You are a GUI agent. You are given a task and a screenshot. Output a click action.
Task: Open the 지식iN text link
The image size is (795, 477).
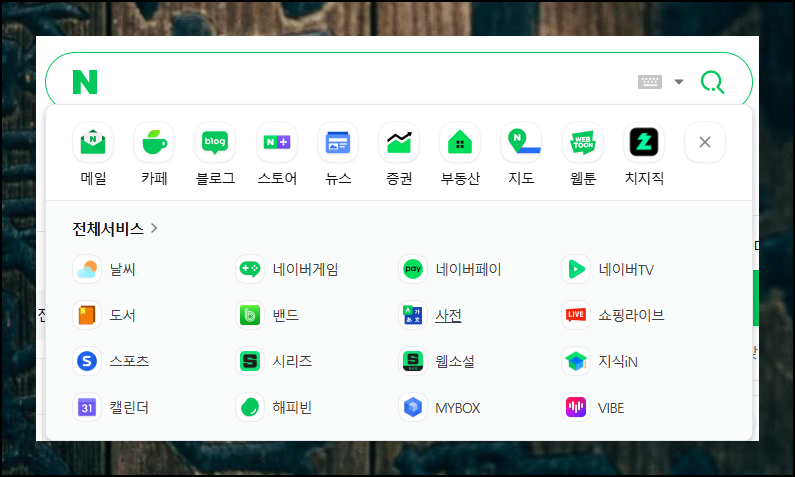tap(618, 361)
